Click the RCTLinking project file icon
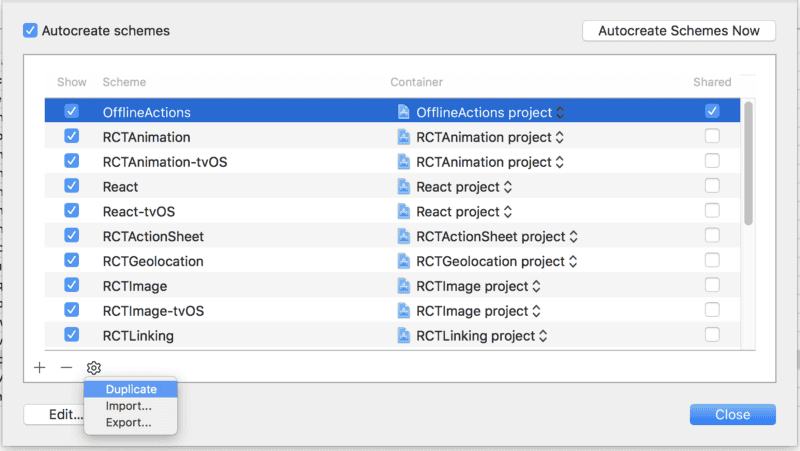This screenshot has width=800, height=451. [404, 336]
